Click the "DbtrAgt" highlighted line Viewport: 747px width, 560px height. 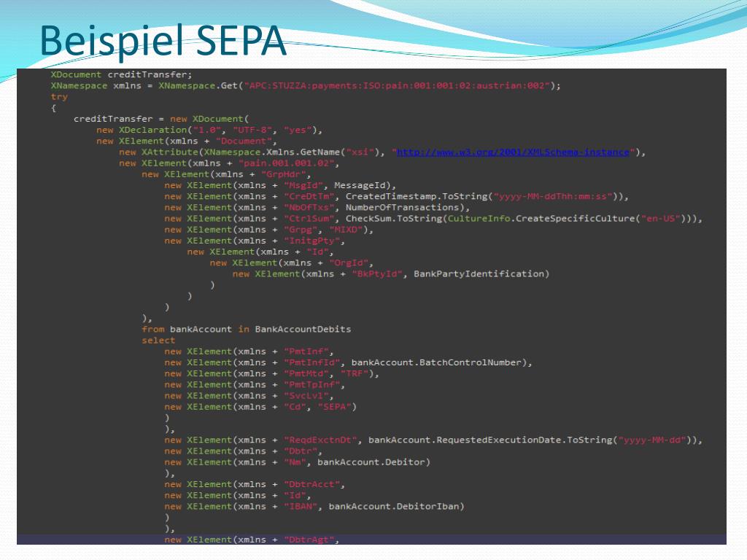point(371,540)
